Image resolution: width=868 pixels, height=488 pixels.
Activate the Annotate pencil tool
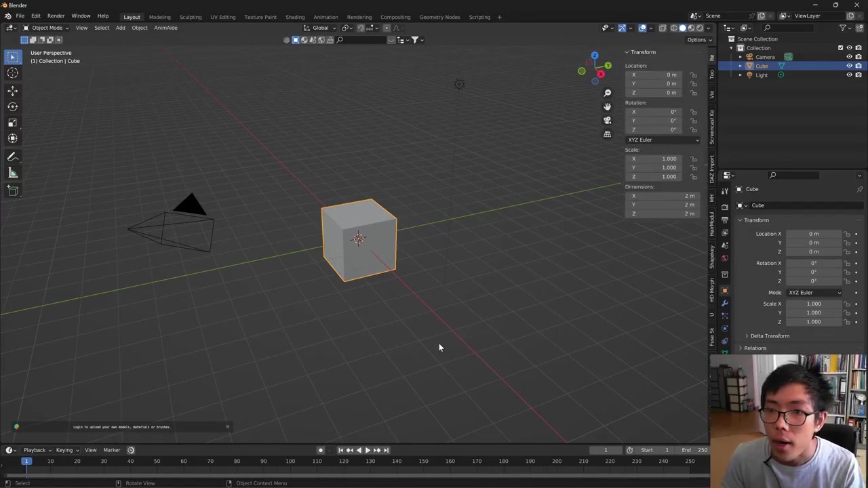pos(12,157)
